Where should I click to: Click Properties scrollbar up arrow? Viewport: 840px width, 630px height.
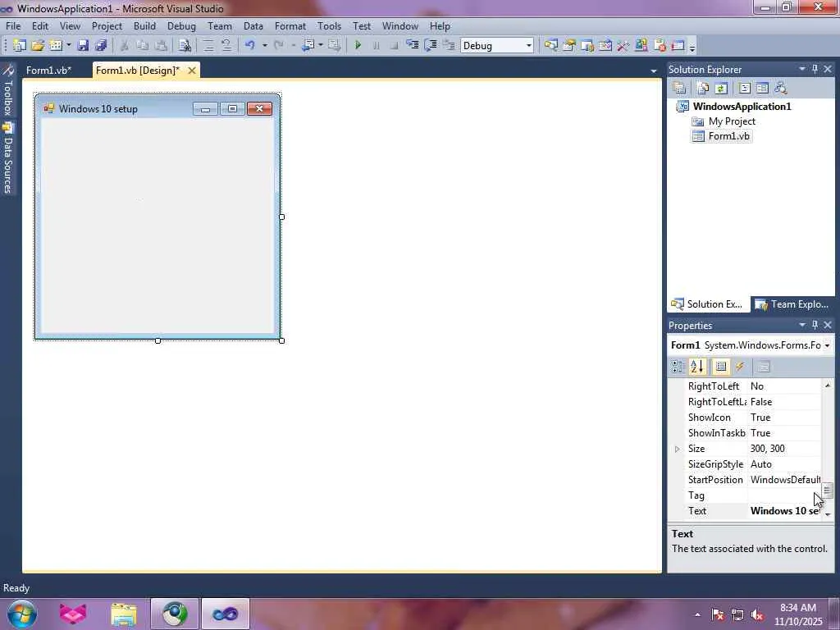[x=828, y=386]
